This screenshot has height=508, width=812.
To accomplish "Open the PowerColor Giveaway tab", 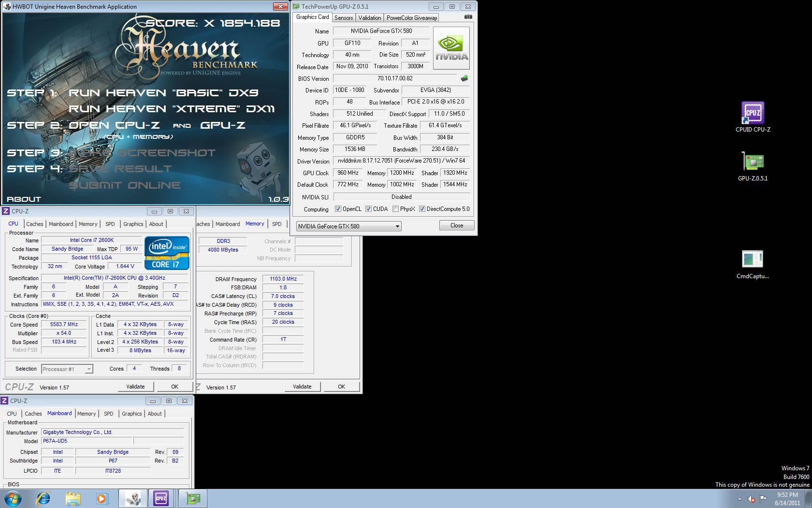I will [x=412, y=17].
